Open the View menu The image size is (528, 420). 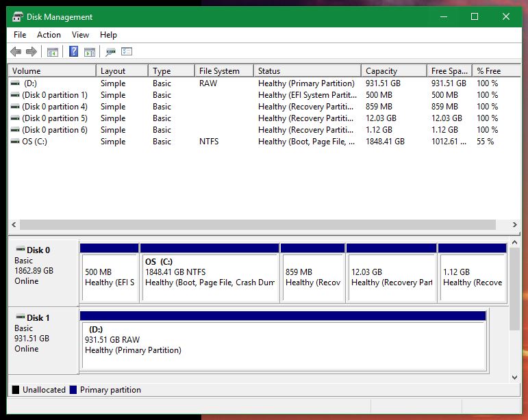(x=80, y=35)
